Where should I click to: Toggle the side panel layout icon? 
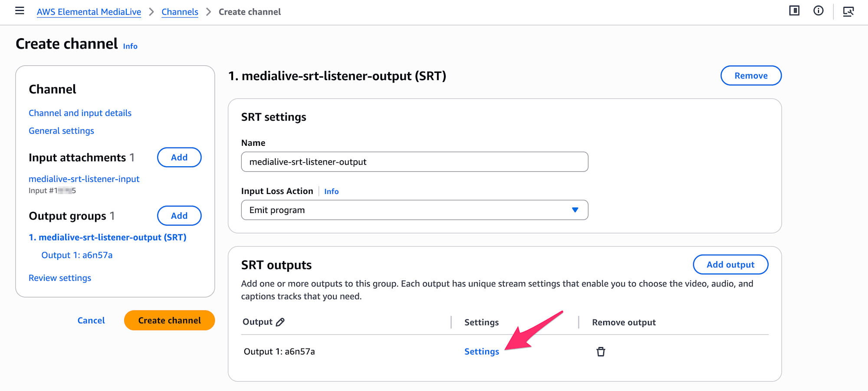pos(794,11)
